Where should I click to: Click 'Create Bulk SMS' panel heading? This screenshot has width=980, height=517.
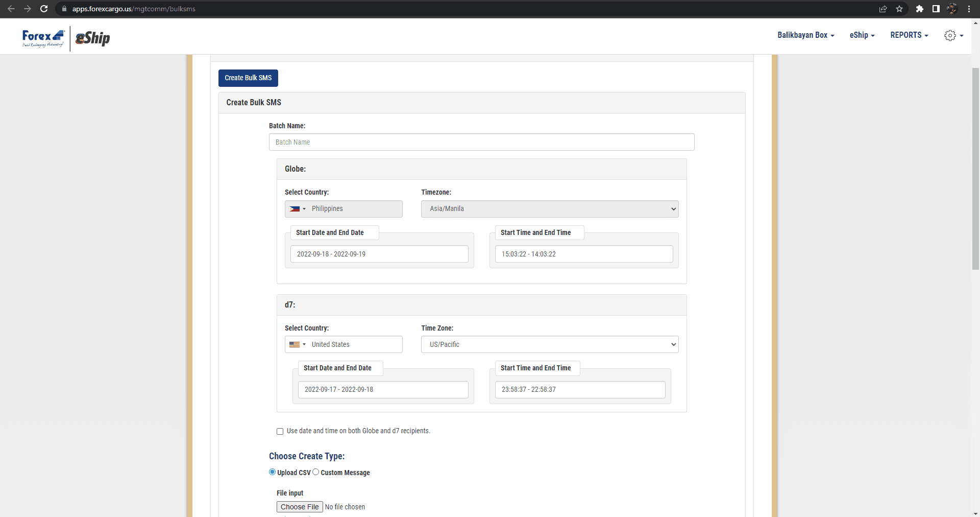click(254, 103)
